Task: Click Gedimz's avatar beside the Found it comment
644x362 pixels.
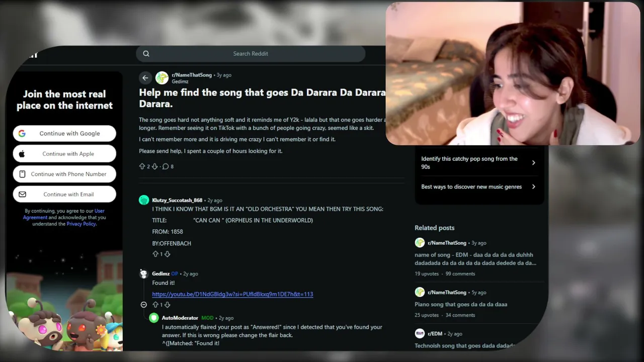Action: click(144, 274)
